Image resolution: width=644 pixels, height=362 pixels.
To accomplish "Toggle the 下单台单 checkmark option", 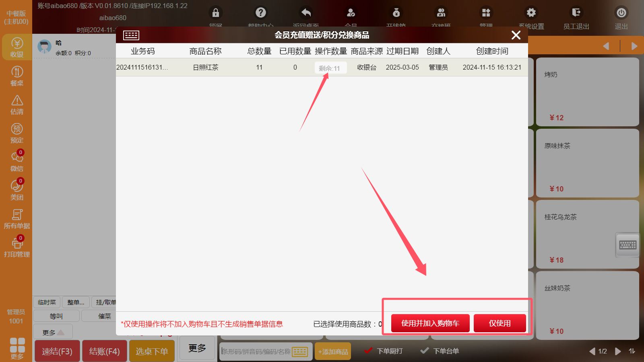I will (440, 351).
